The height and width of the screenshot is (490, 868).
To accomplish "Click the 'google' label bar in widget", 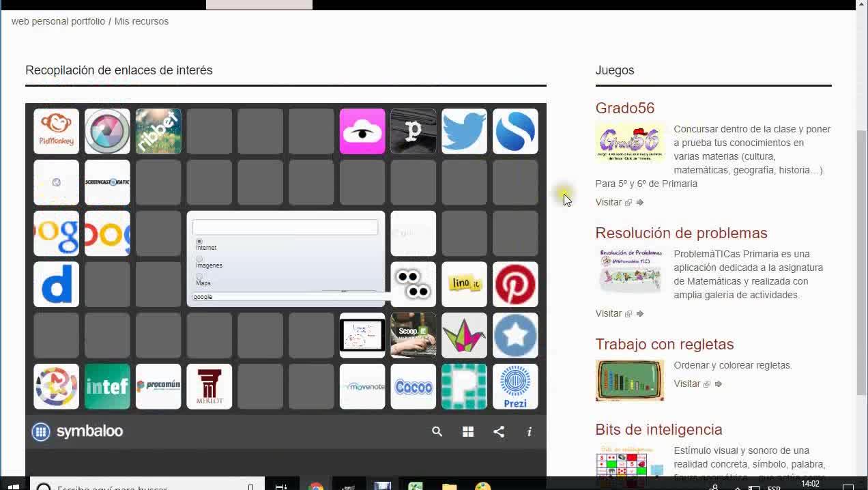I will 291,297.
